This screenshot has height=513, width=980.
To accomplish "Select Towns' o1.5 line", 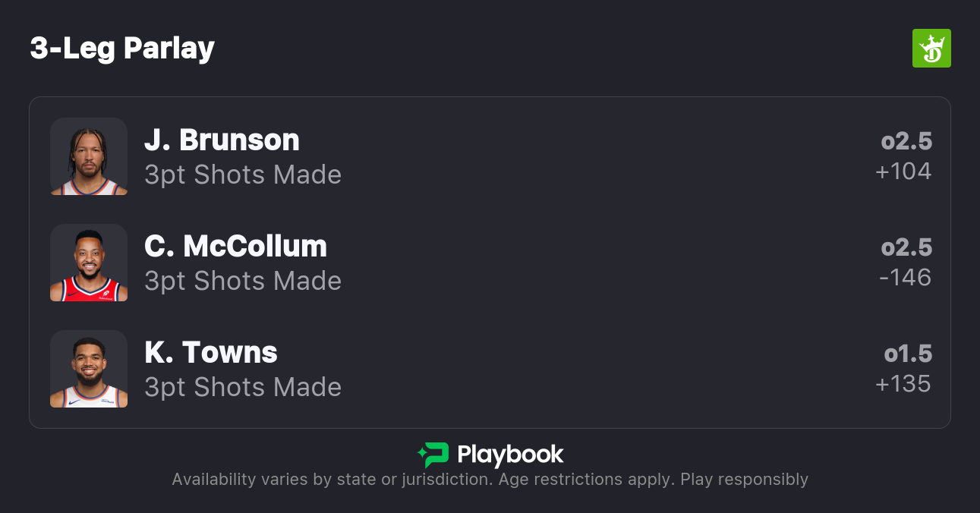I will coord(908,354).
